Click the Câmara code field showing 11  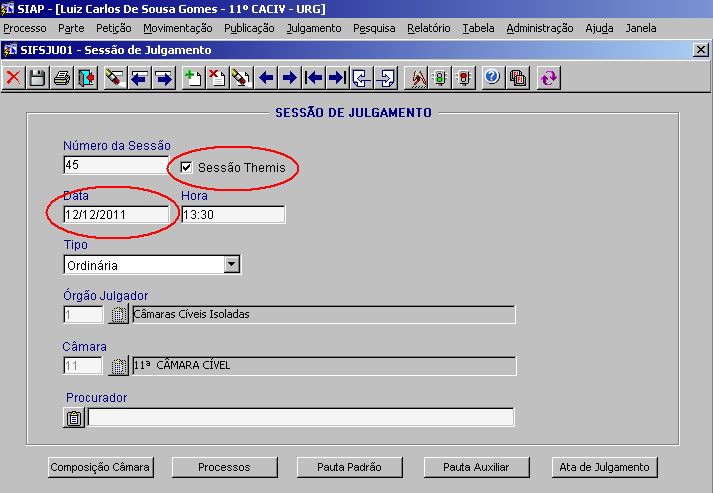coord(83,366)
